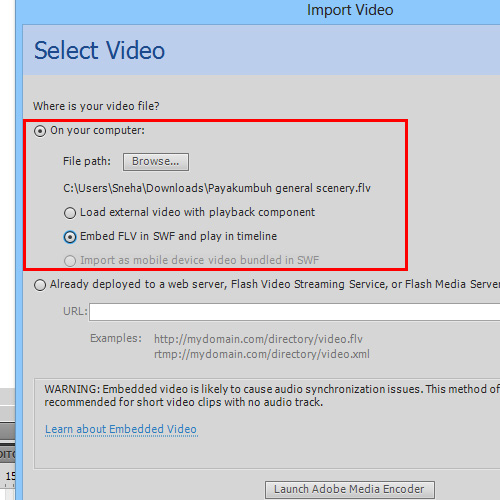Click the WARNING embedded video message text
The image size is (500, 500).
coord(272,396)
